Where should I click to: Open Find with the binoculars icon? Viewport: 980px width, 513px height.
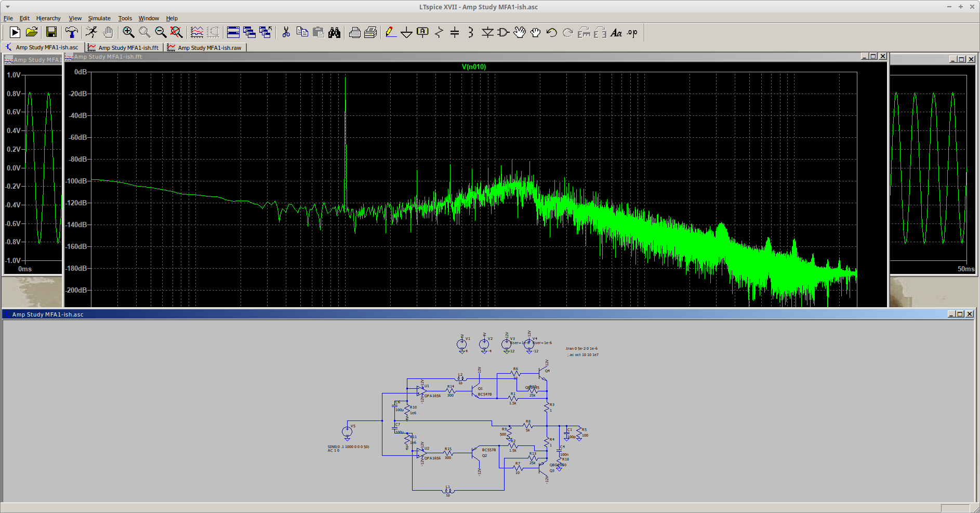335,33
